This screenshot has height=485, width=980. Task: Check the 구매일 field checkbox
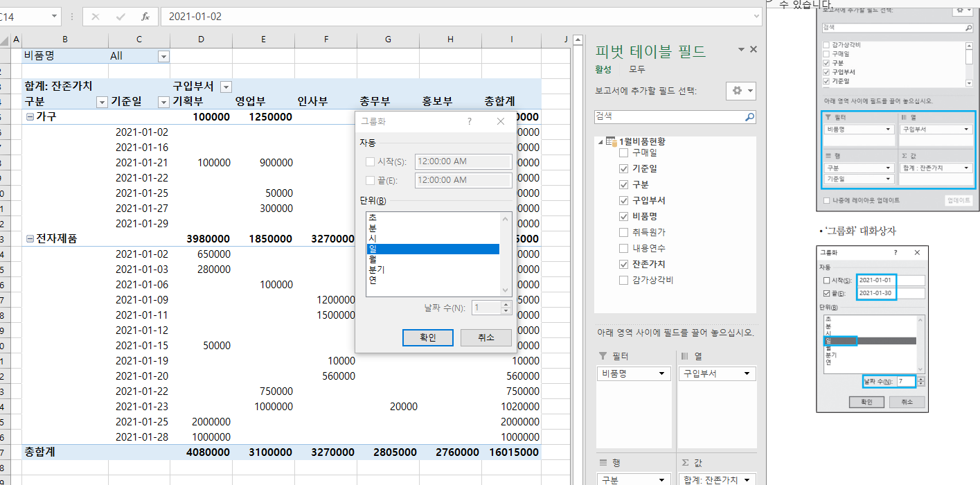(623, 152)
